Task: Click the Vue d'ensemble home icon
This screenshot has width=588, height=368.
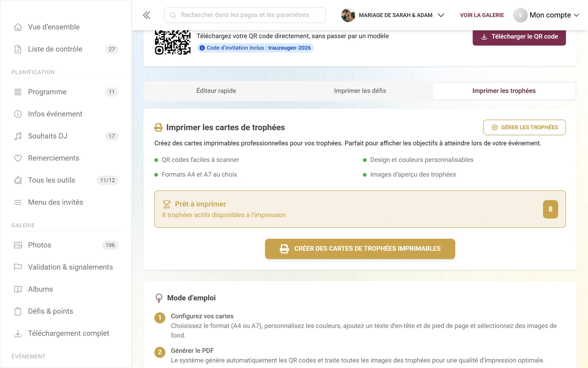Action: [18, 27]
